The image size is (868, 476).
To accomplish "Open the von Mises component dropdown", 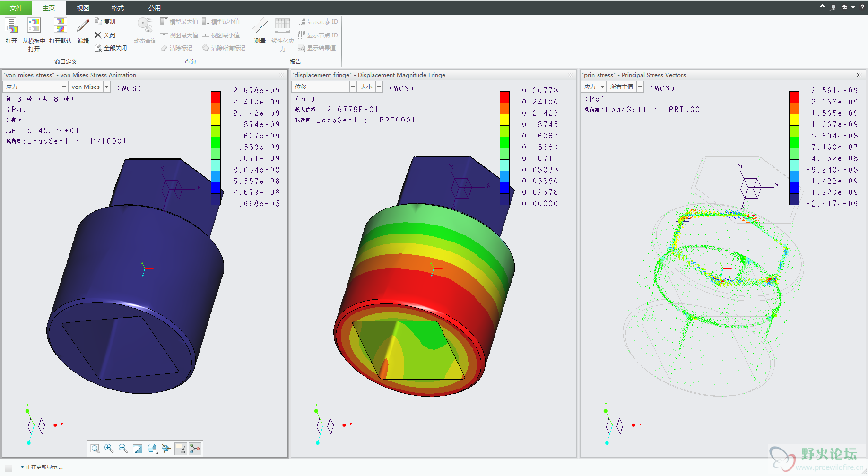I will (107, 87).
